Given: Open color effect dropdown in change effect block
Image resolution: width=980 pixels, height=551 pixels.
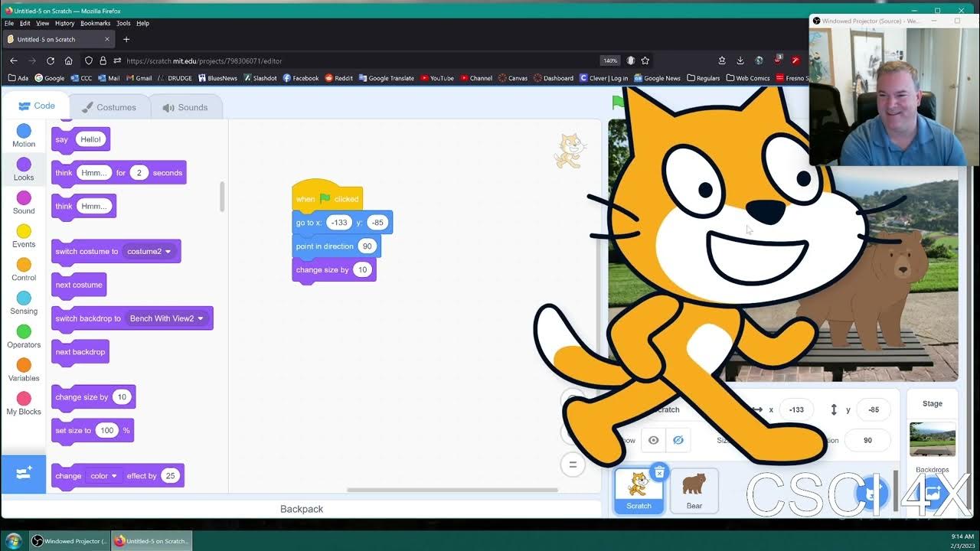Looking at the screenshot, I should [x=103, y=476].
